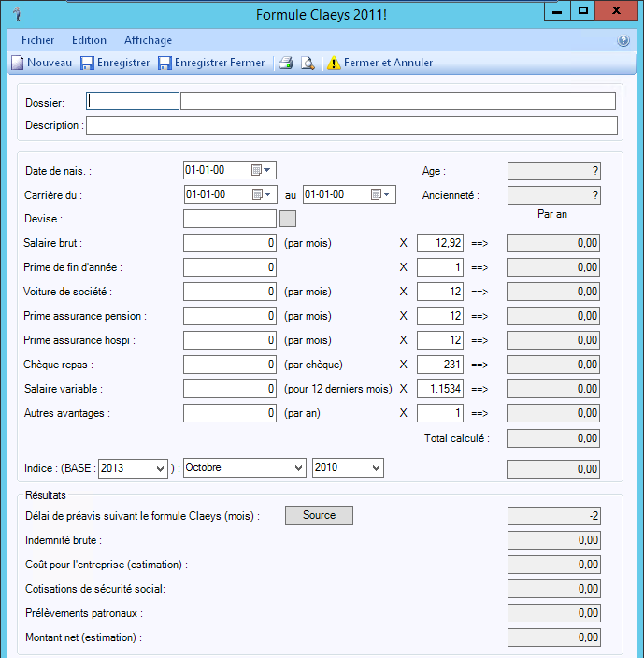Focus the Description text field
The image size is (644, 658).
tap(351, 125)
